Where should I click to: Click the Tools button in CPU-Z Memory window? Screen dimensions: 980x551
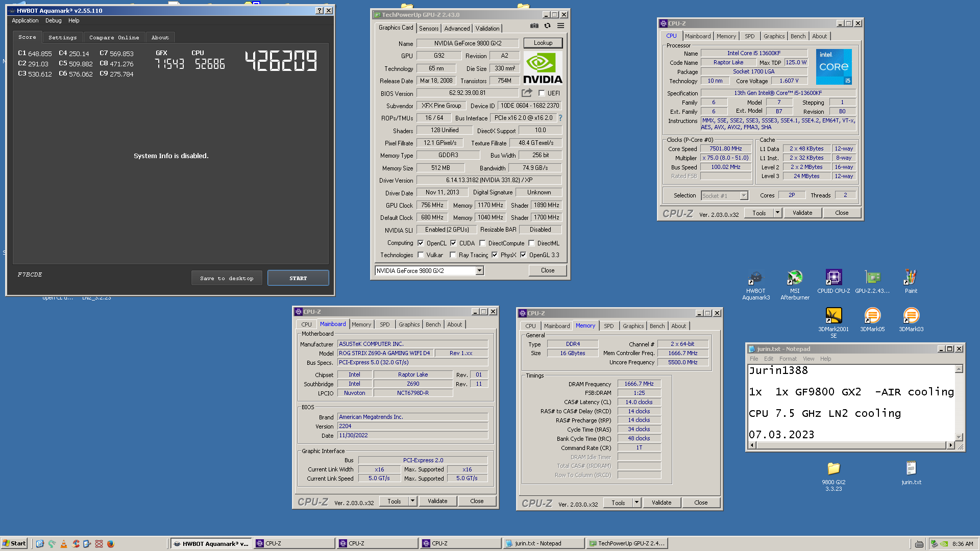pyautogui.click(x=618, y=503)
